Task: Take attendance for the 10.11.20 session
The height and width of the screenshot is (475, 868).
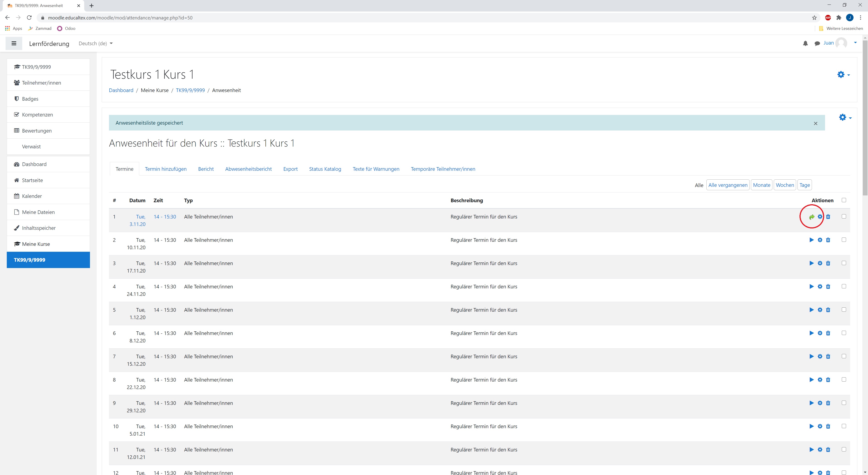Action: tap(811, 240)
